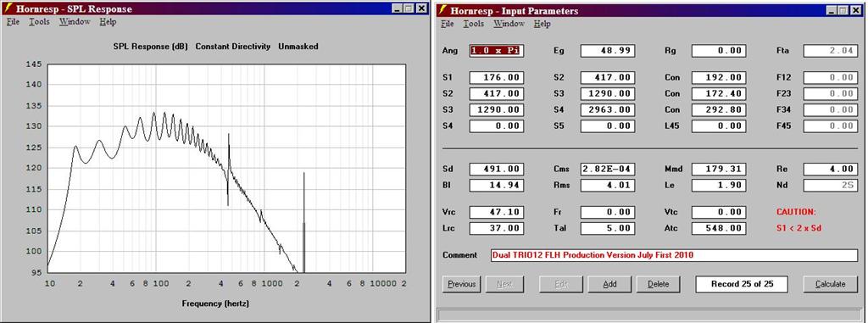
Task: Open Tools menu in Input Parameters window
Action: click(x=473, y=24)
